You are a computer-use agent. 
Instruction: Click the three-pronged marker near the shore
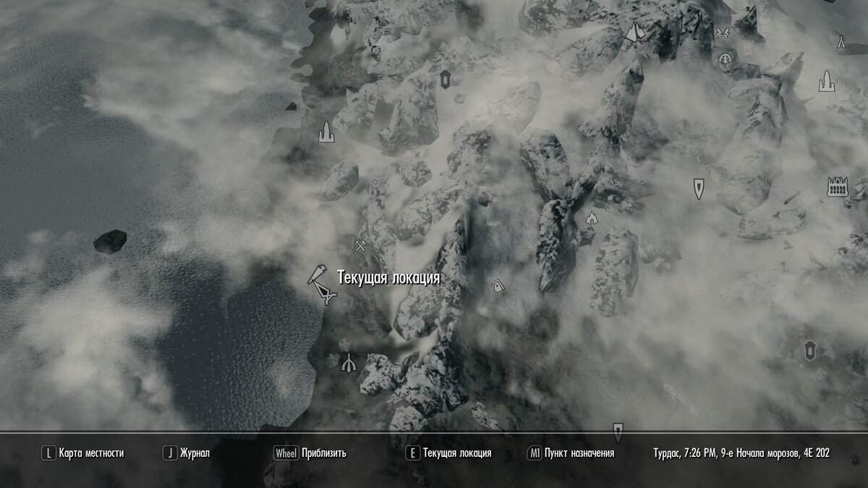(349, 362)
